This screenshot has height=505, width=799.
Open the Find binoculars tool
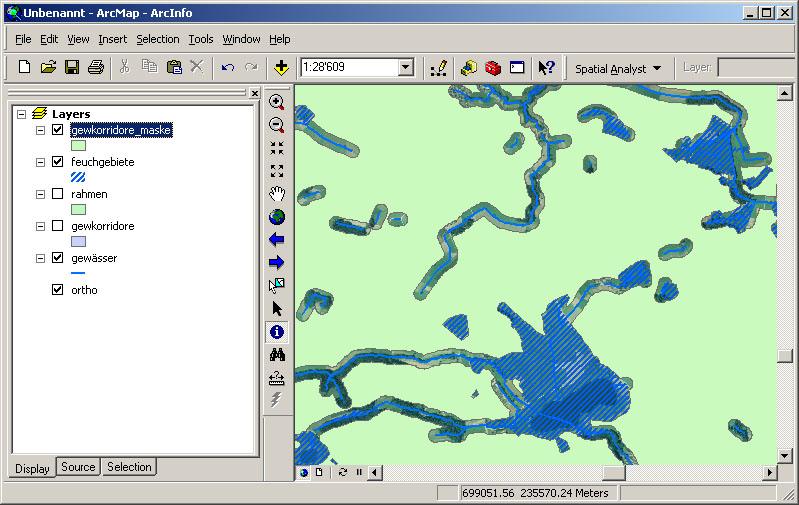277,355
